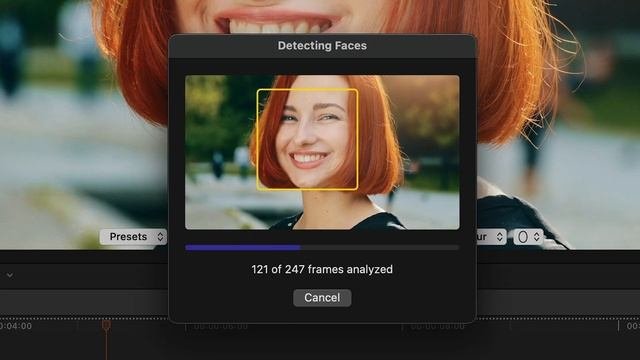Click the face detection progress bar
Screen dimensions: 640x360
pyautogui.click(x=322, y=247)
